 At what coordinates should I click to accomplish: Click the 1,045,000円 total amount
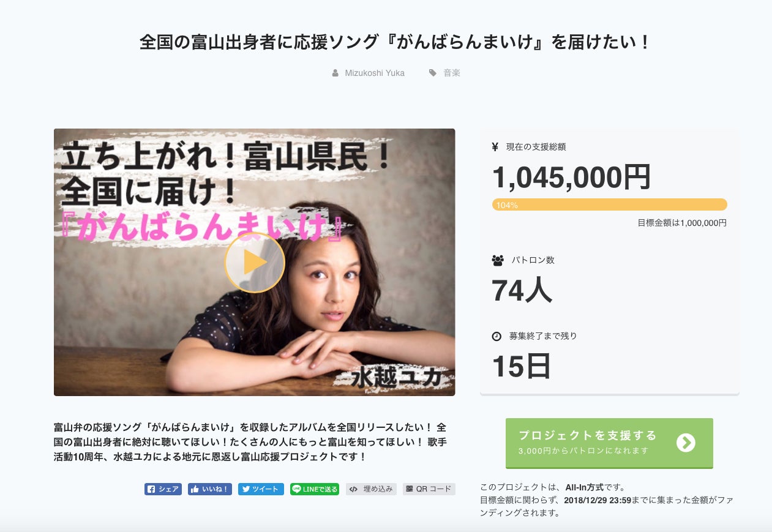pos(571,177)
